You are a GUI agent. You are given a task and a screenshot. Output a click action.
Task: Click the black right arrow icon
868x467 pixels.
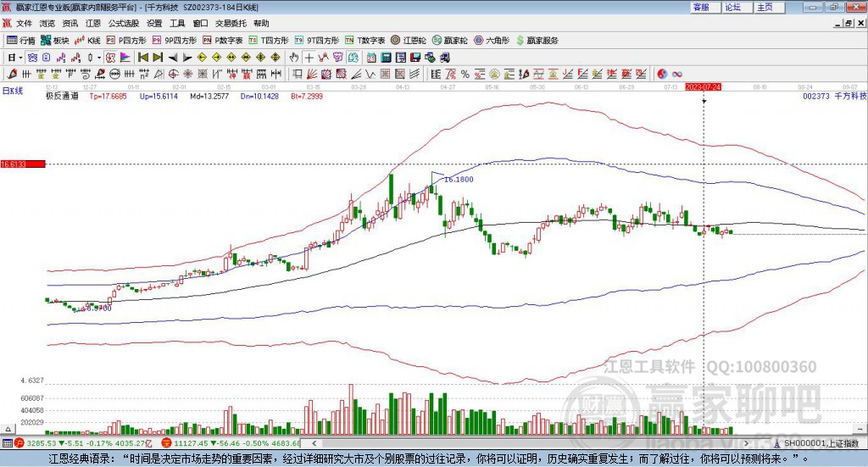[x=187, y=58]
